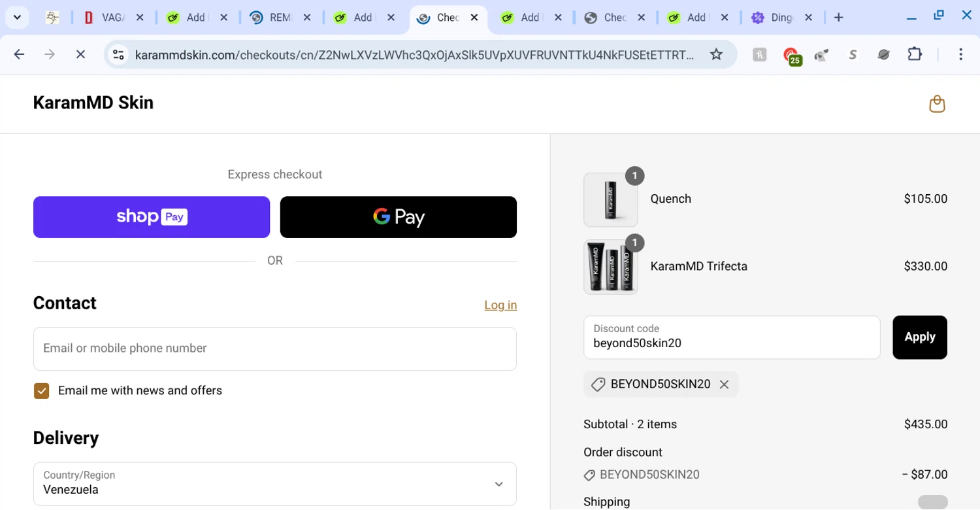Open the shopping bag cart icon
980x510 pixels.
click(937, 104)
